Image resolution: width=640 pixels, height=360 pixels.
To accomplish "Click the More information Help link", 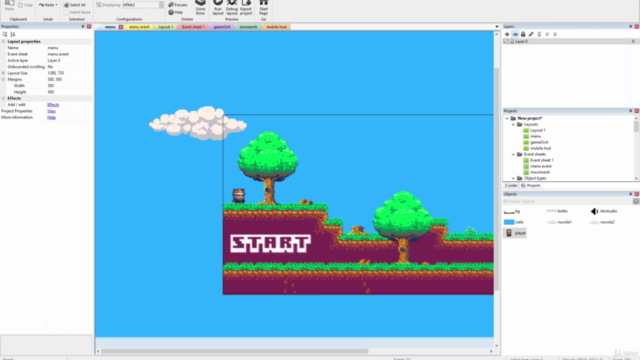I will click(x=51, y=118).
